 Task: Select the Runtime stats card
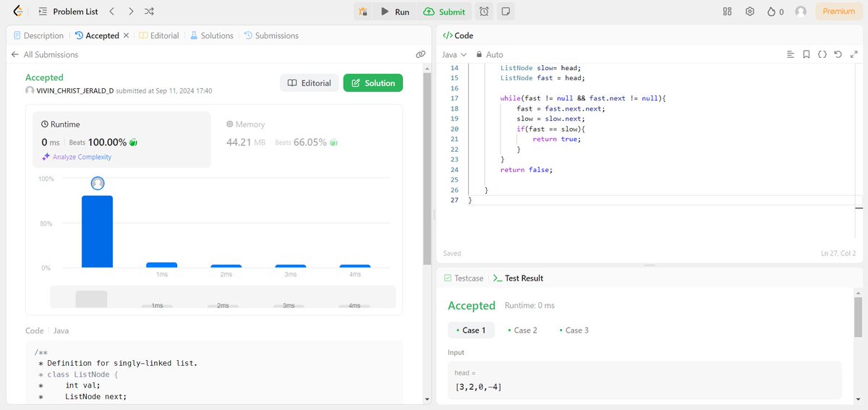(122, 140)
